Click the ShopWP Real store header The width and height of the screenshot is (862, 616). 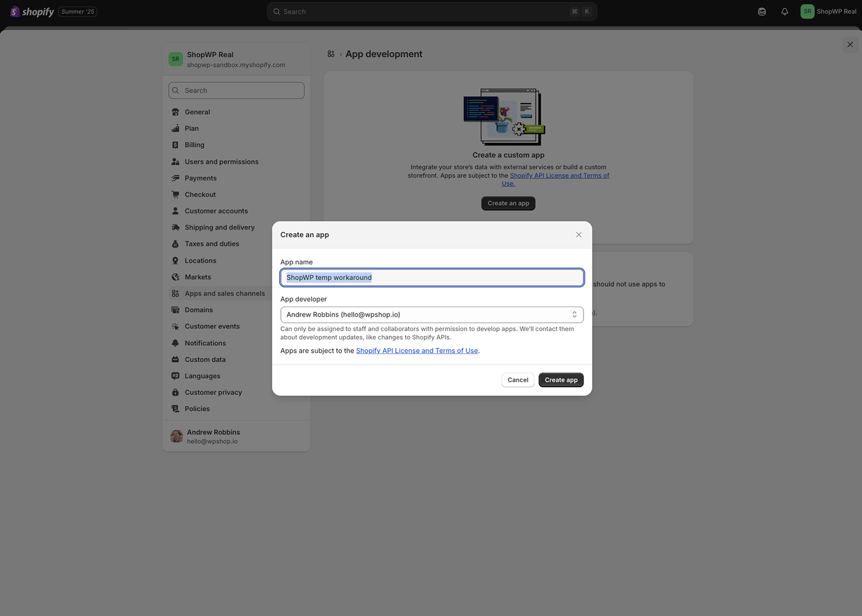tap(236, 59)
